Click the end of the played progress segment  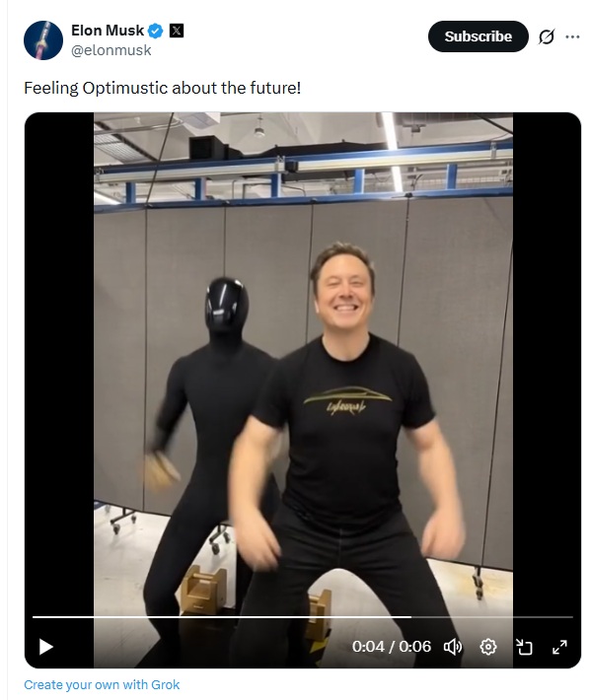pos(410,617)
